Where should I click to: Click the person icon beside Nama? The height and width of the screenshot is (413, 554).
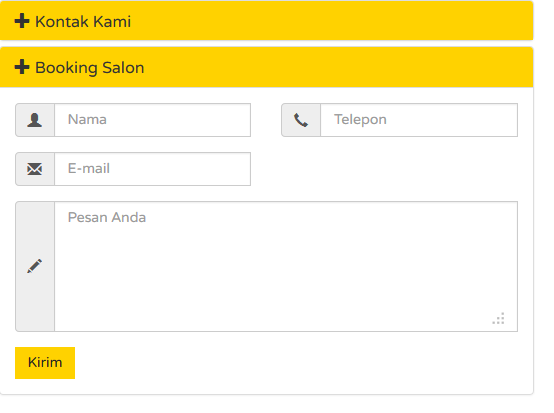click(35, 120)
